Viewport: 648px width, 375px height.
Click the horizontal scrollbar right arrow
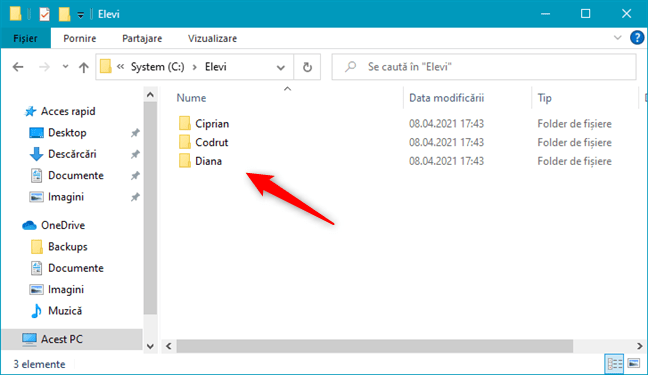[639, 346]
